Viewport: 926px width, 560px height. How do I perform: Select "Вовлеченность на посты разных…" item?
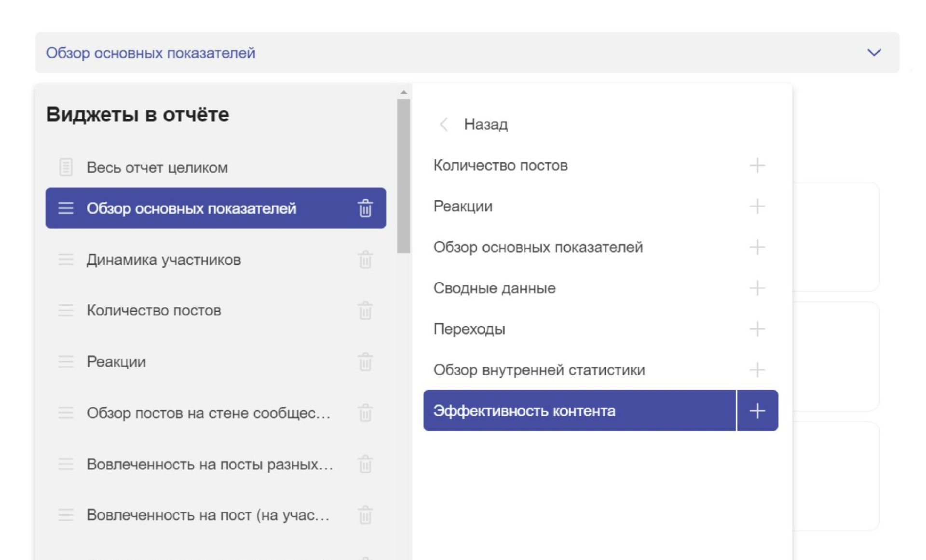(210, 464)
